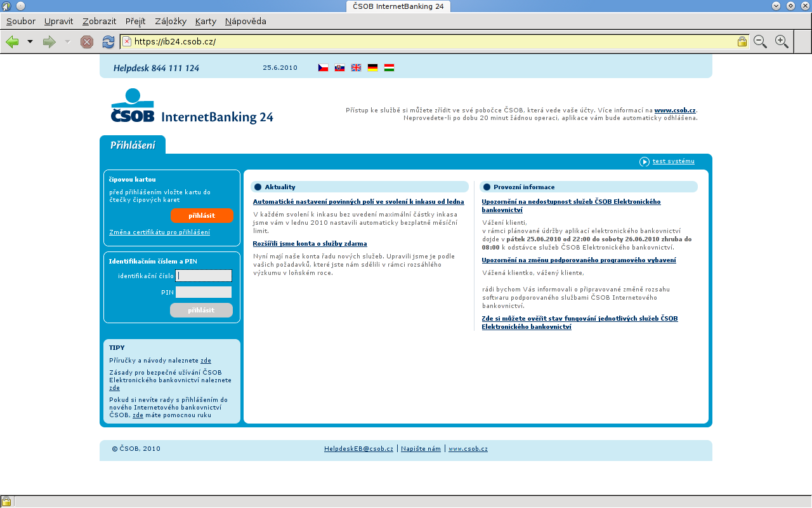Click the padlock security icon in address bar
The height and width of the screenshot is (508, 812).
[x=742, y=41]
